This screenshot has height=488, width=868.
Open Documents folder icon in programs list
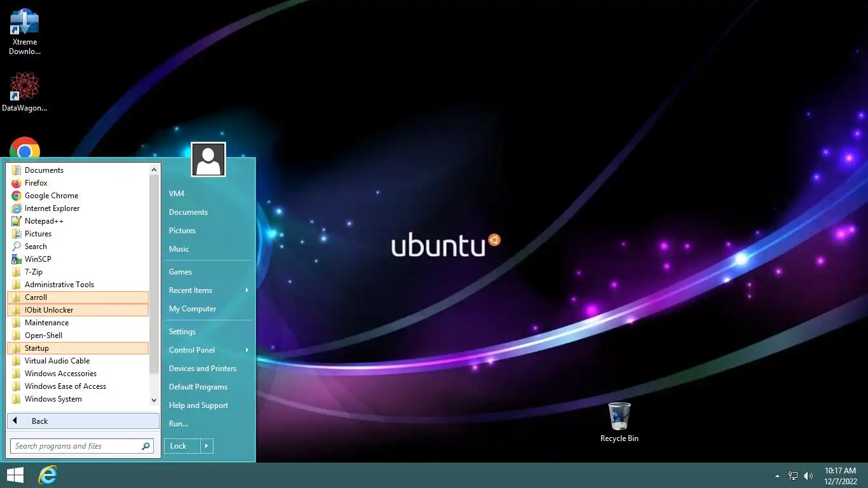click(x=17, y=170)
